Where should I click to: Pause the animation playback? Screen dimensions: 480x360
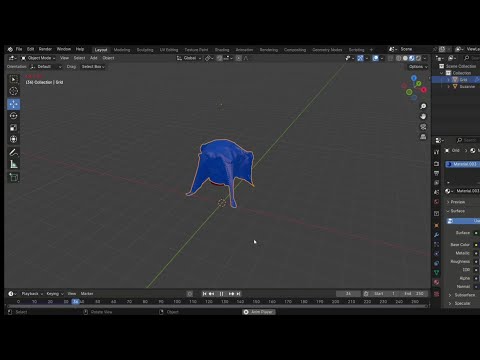pos(221,294)
